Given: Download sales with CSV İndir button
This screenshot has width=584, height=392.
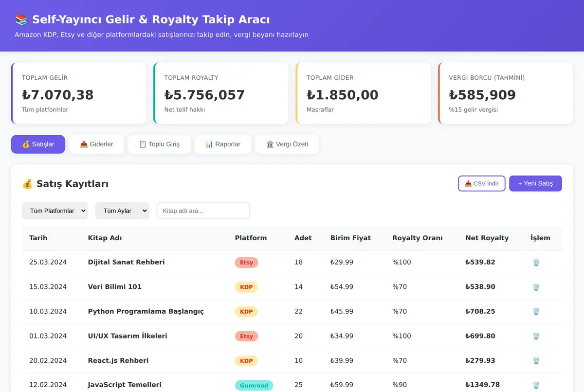Looking at the screenshot, I should (482, 183).
